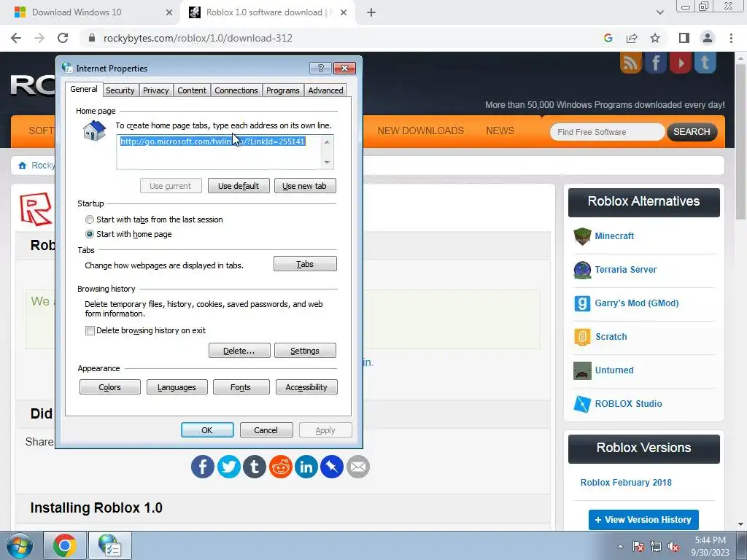Open the YouTube icon in site header
Image resolution: width=747 pixels, height=560 pixels.
click(x=681, y=63)
